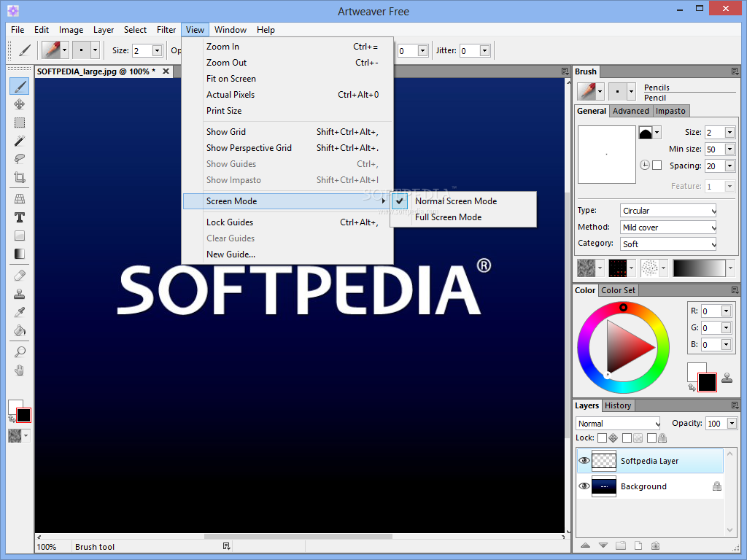Select the Shape tool
This screenshot has width=747, height=560.
tap(20, 236)
